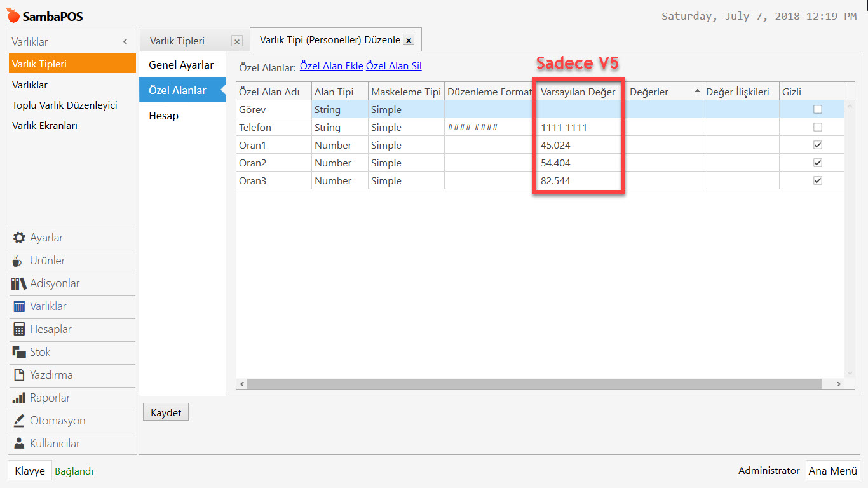868x488 pixels.
Task: Click the Özel Alan Ekle link
Action: pos(330,65)
